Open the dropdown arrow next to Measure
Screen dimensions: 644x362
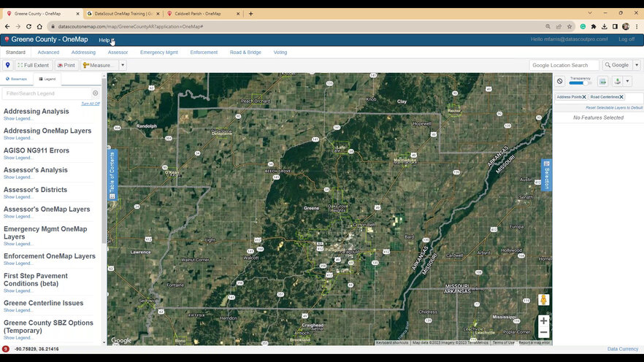coord(123,65)
